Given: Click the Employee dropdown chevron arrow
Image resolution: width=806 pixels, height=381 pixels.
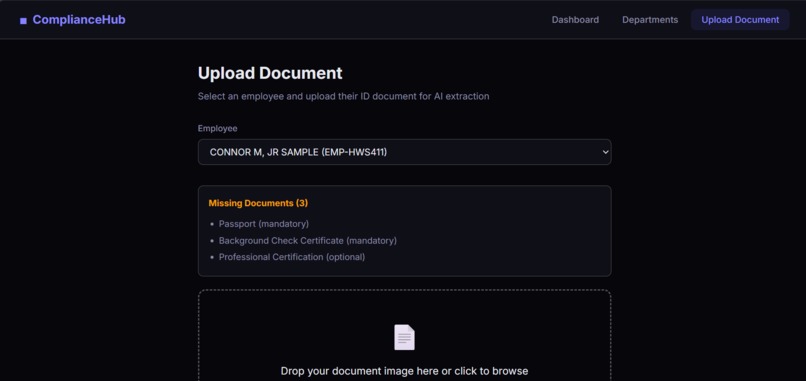Looking at the screenshot, I should [605, 152].
